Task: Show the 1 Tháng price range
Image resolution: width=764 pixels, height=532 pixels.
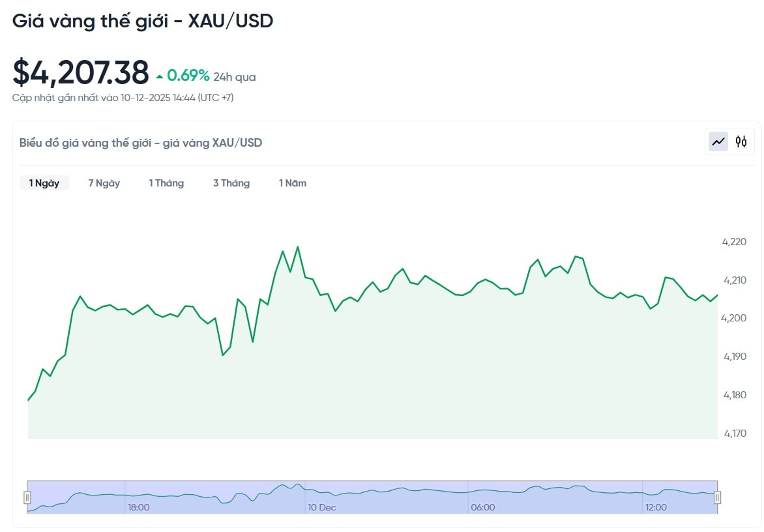Action: (x=166, y=183)
